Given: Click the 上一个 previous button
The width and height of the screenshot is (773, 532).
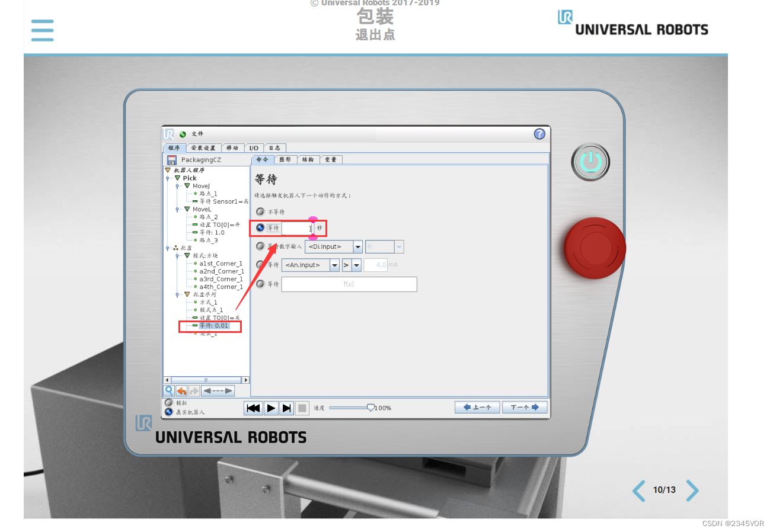Looking at the screenshot, I should pyautogui.click(x=477, y=407).
